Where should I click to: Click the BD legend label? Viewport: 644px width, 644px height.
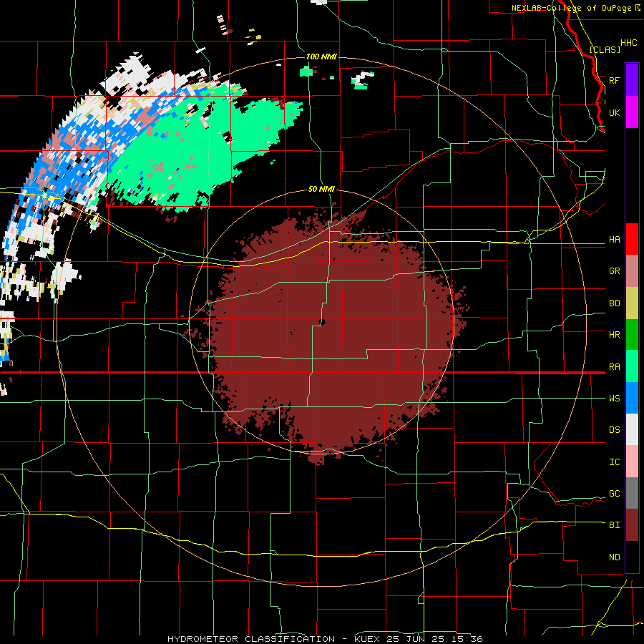click(615, 303)
